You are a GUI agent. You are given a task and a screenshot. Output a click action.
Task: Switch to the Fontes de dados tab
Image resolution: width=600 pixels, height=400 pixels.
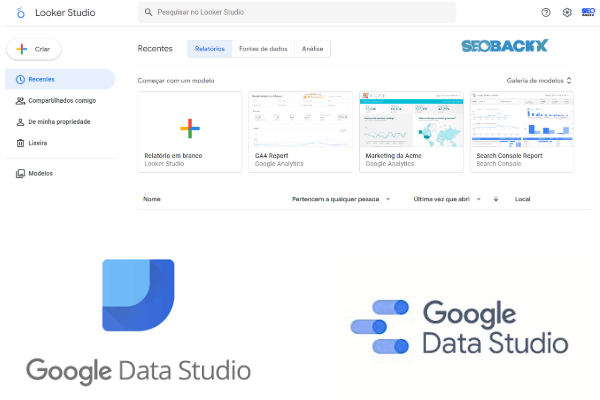tap(263, 49)
